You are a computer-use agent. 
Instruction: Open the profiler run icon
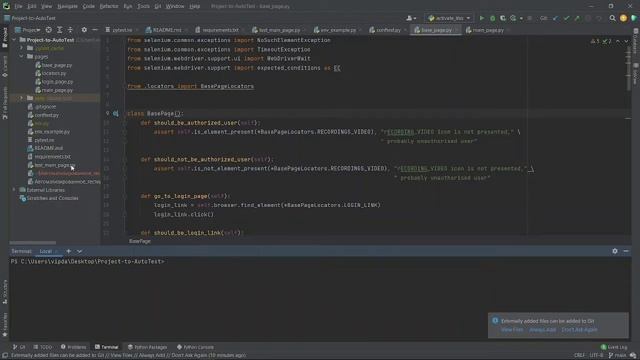click(513, 18)
